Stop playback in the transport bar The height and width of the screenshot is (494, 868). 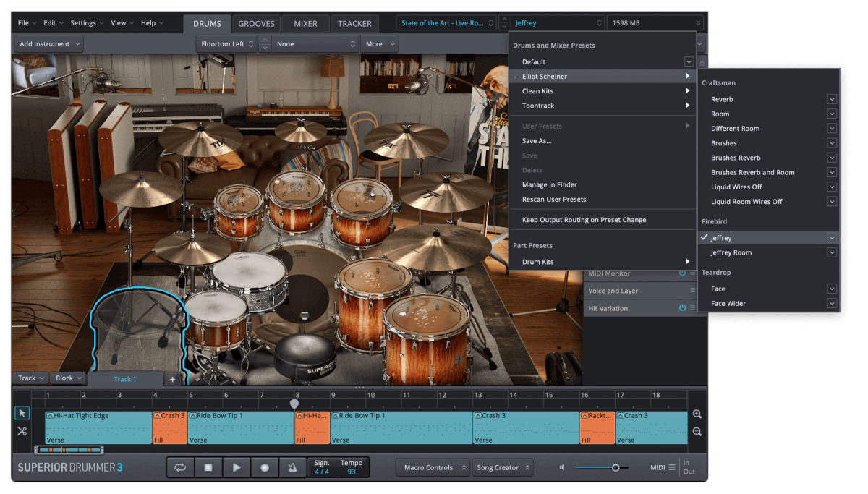pos(208,467)
